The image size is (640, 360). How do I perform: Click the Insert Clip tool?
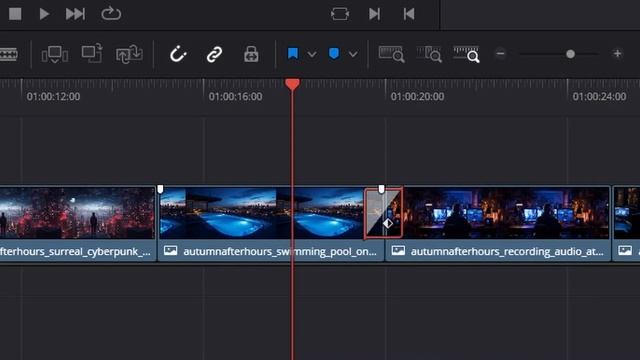point(55,54)
